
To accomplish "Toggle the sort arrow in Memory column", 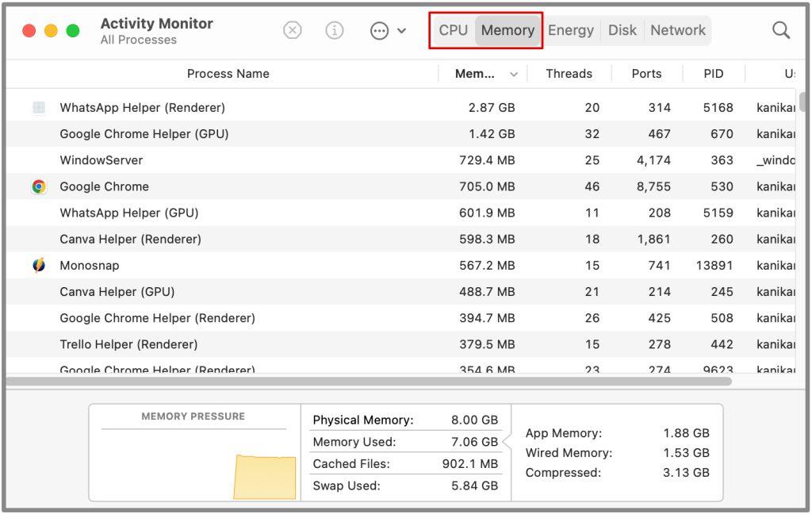I will (514, 75).
